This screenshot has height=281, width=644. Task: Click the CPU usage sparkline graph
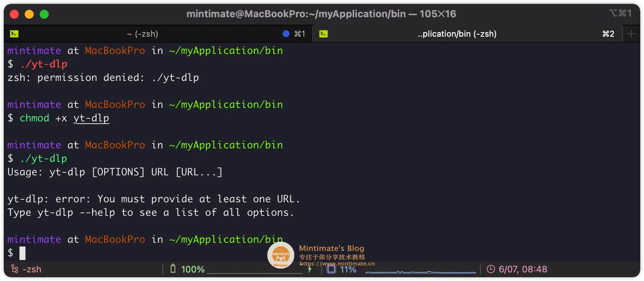pyautogui.click(x=421, y=272)
